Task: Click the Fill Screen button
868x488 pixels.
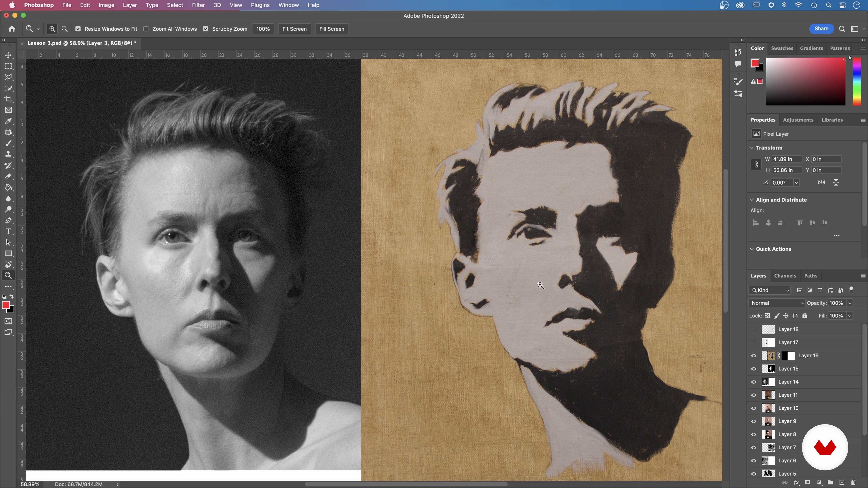Action: (x=332, y=29)
